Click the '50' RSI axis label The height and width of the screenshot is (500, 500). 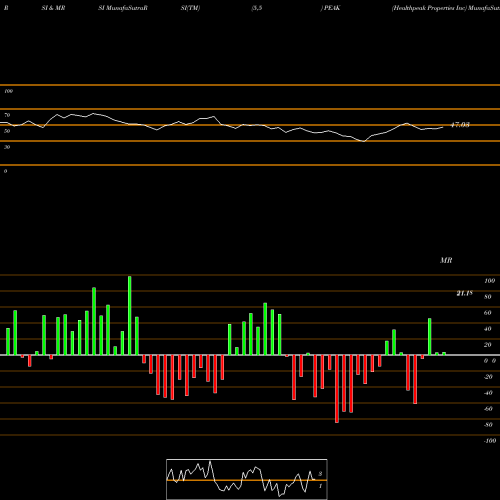7,131
